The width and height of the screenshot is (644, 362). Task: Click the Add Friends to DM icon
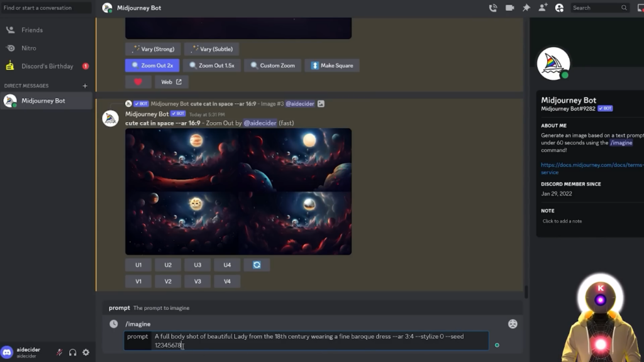tap(543, 8)
